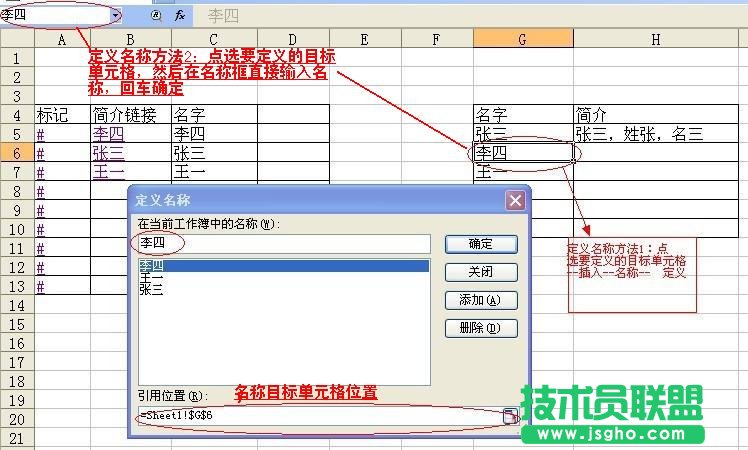Screen dimensions: 748x450
Task: Click the 名字 header cell in column G
Action: pos(523,115)
